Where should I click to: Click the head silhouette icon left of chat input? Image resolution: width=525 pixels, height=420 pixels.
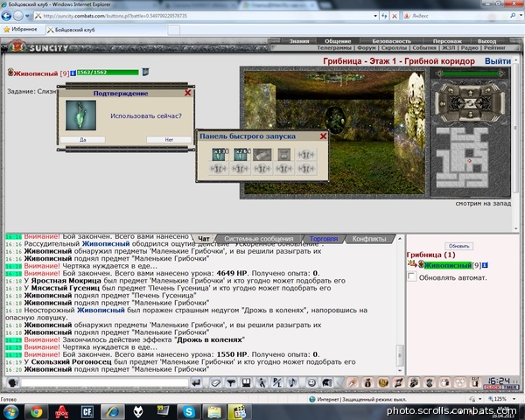click(12, 382)
